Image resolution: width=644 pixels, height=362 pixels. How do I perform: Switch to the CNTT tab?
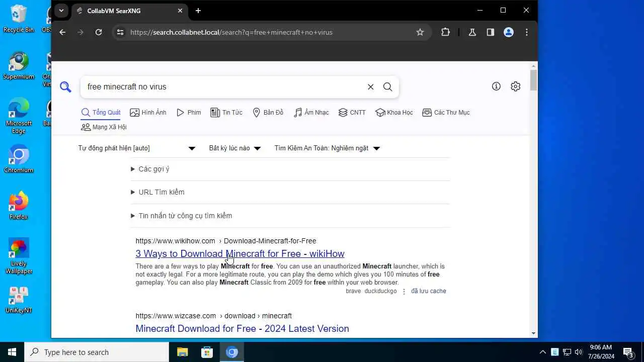(x=352, y=113)
